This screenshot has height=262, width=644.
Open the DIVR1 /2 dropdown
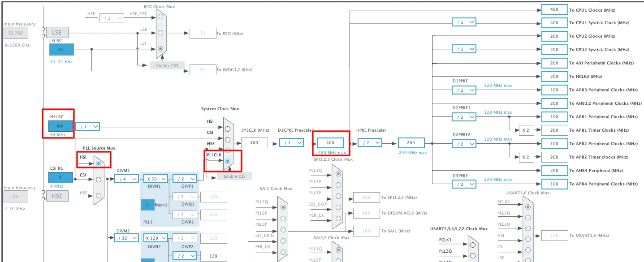185,215
